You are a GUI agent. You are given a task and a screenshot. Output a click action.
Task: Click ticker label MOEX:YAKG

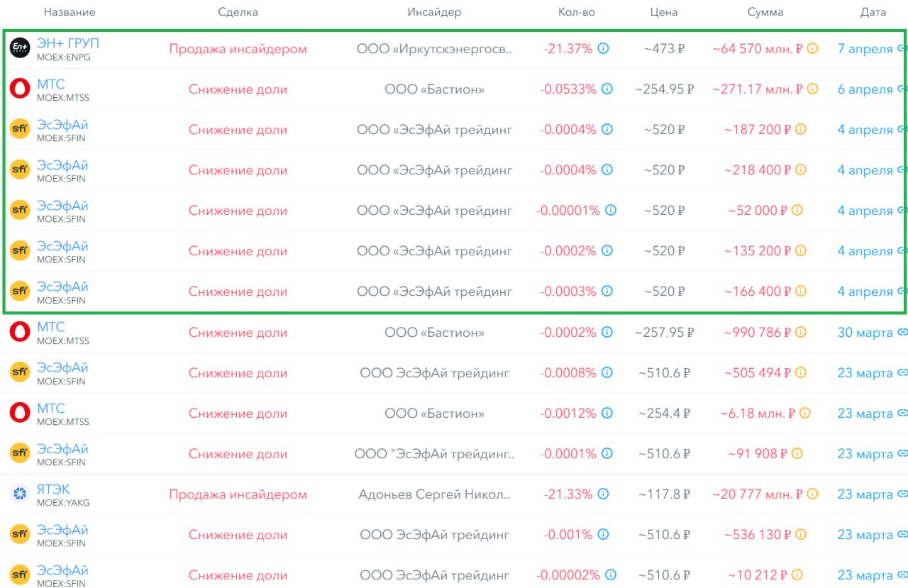click(x=63, y=503)
